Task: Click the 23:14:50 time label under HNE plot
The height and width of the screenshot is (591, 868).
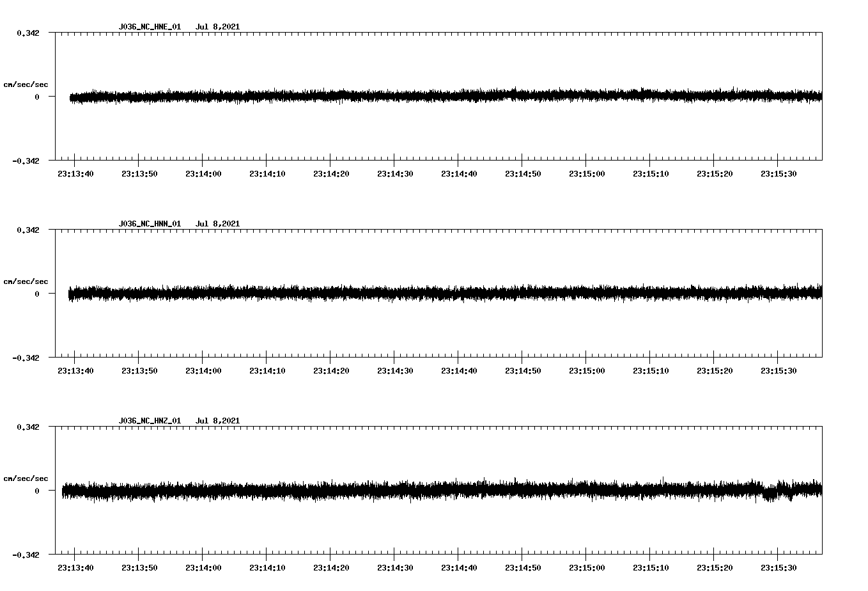Action: (523, 174)
